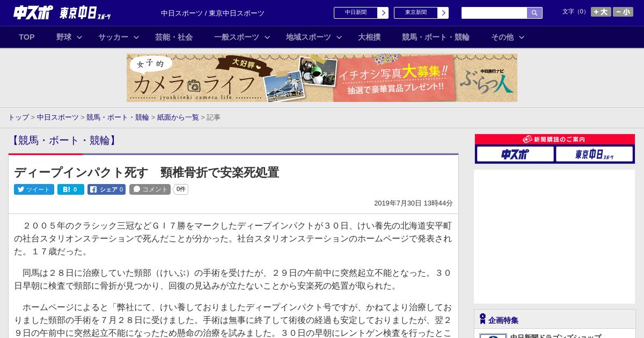Click 新聞購読のご案内 header in sidebar
This screenshot has width=644, height=338.
pos(555,139)
